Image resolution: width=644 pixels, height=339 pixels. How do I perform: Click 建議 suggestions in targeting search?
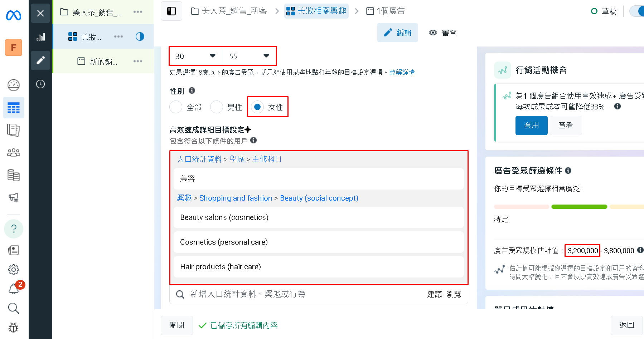(x=435, y=294)
